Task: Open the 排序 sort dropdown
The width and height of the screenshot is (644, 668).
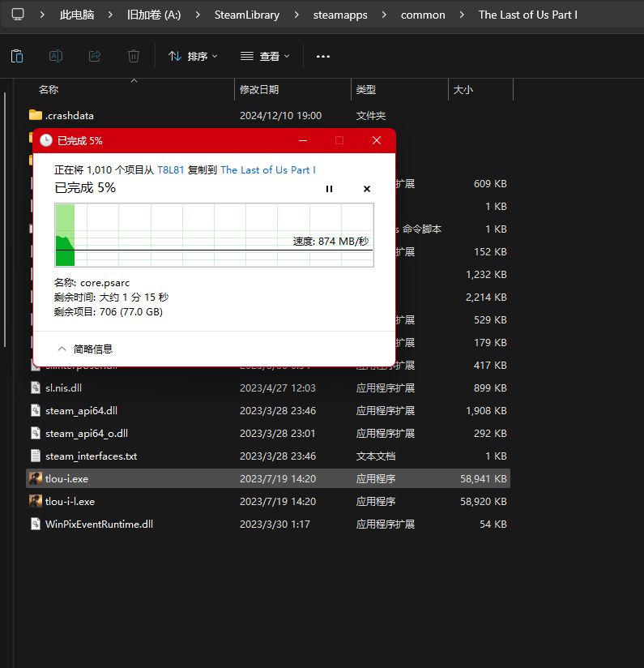Action: (193, 56)
